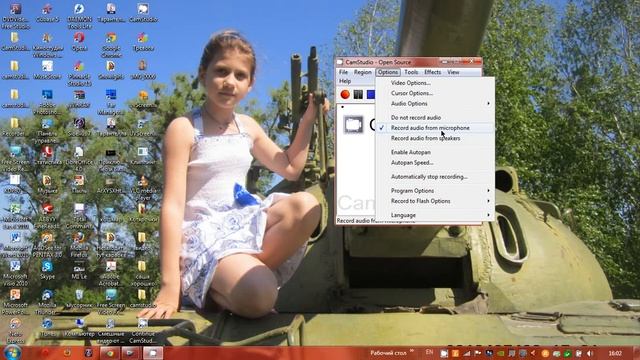Open the Region menu
640x360 pixels.
[x=362, y=72]
